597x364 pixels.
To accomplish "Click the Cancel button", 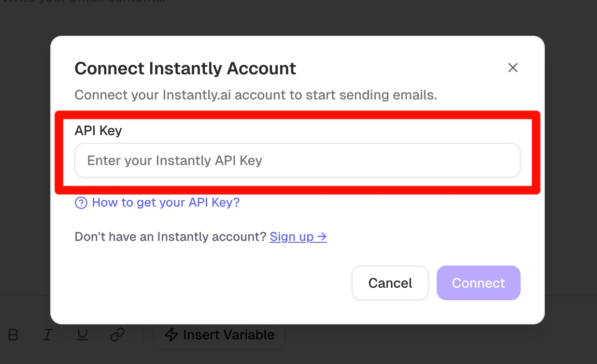I will [x=390, y=283].
